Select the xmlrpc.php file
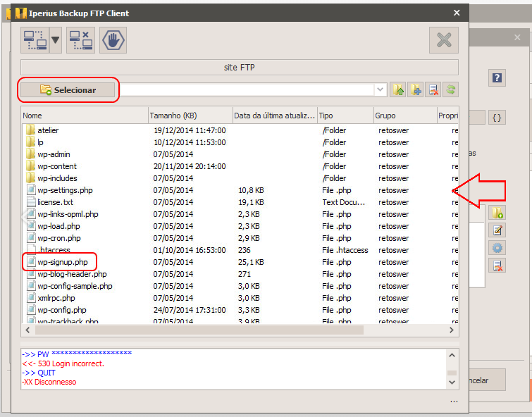Viewport: 532px width, 417px height. (x=56, y=298)
